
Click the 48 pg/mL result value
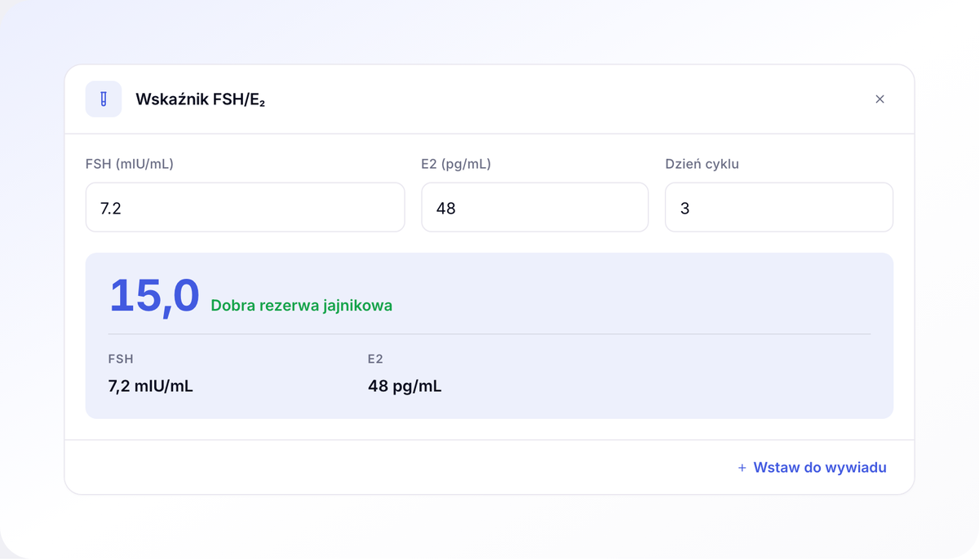(x=405, y=386)
